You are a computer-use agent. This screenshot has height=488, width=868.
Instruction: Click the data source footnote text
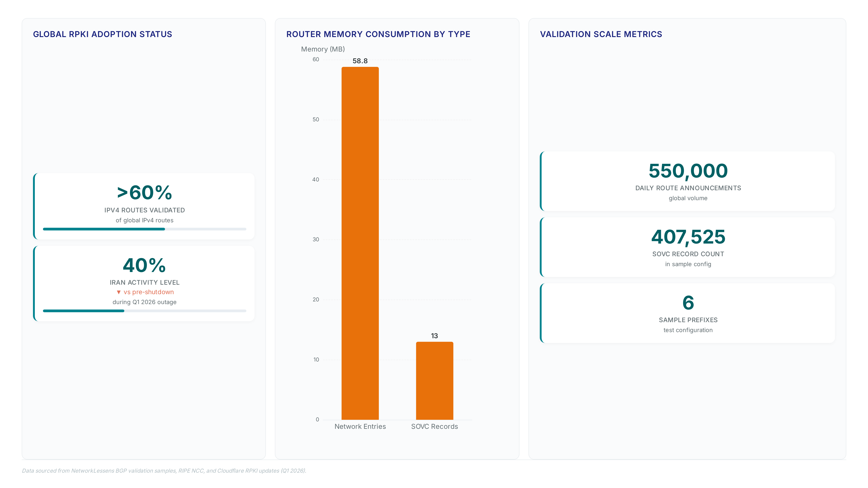(x=164, y=470)
